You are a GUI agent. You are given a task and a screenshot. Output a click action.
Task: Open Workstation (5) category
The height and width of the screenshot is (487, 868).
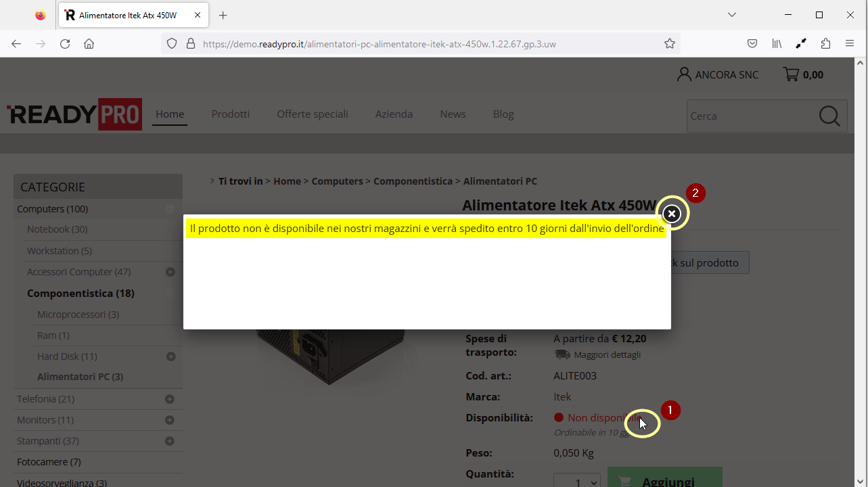[60, 251]
